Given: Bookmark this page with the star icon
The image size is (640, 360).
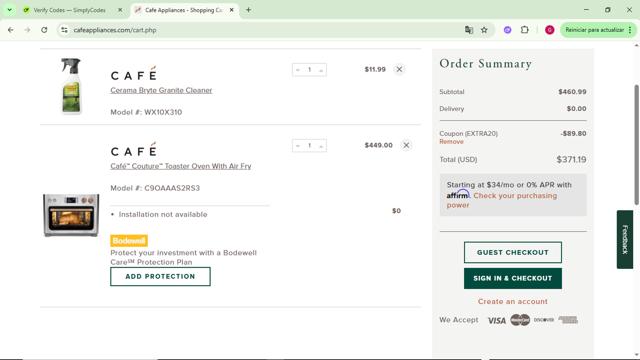Looking at the screenshot, I should [484, 30].
